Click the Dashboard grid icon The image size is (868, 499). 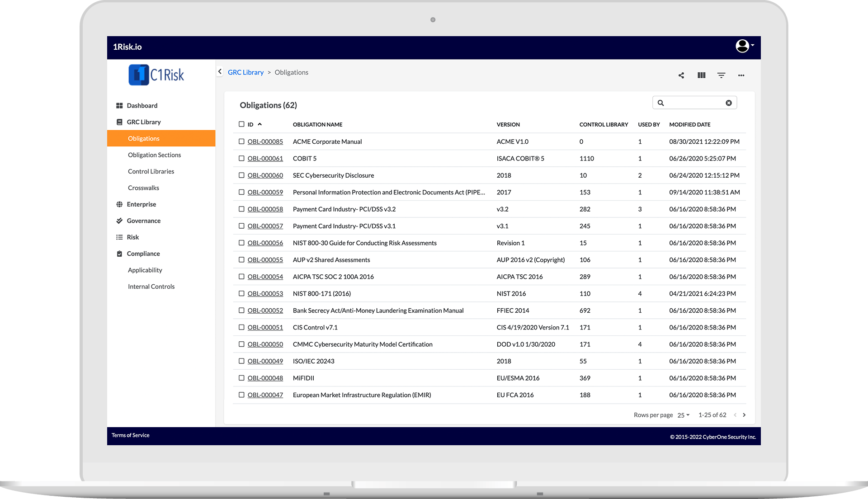click(x=119, y=106)
